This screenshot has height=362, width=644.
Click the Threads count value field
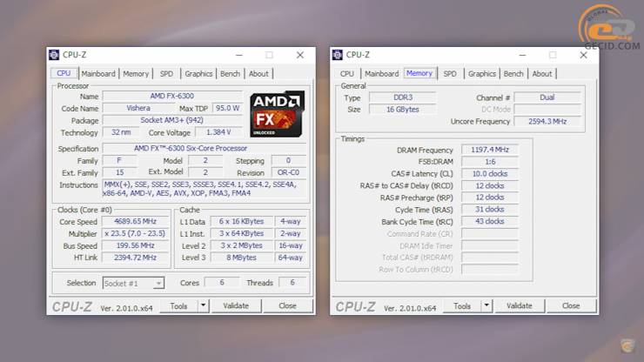click(x=292, y=283)
